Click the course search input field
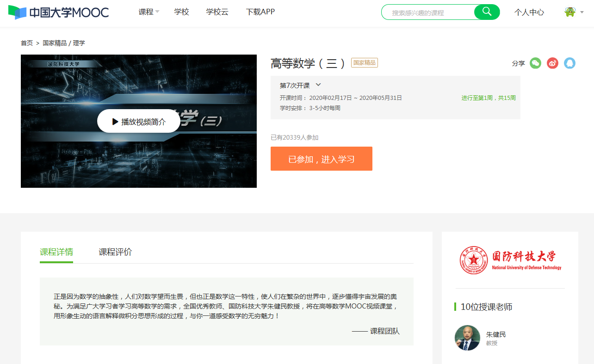This screenshot has height=364, width=594. click(x=428, y=12)
